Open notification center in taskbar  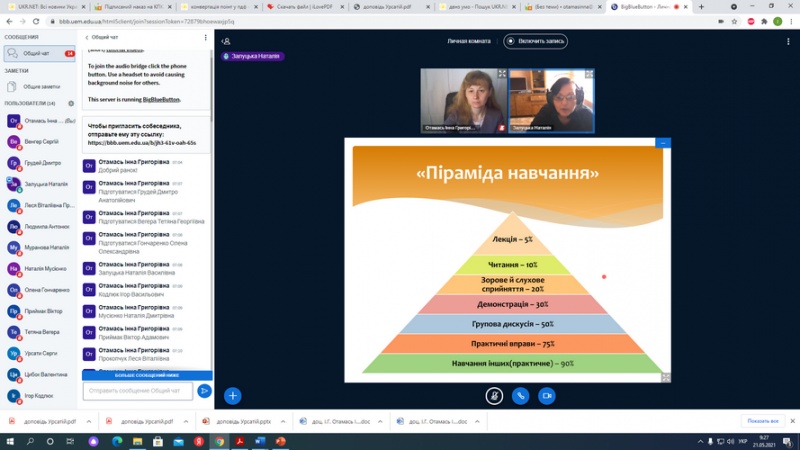point(788,441)
